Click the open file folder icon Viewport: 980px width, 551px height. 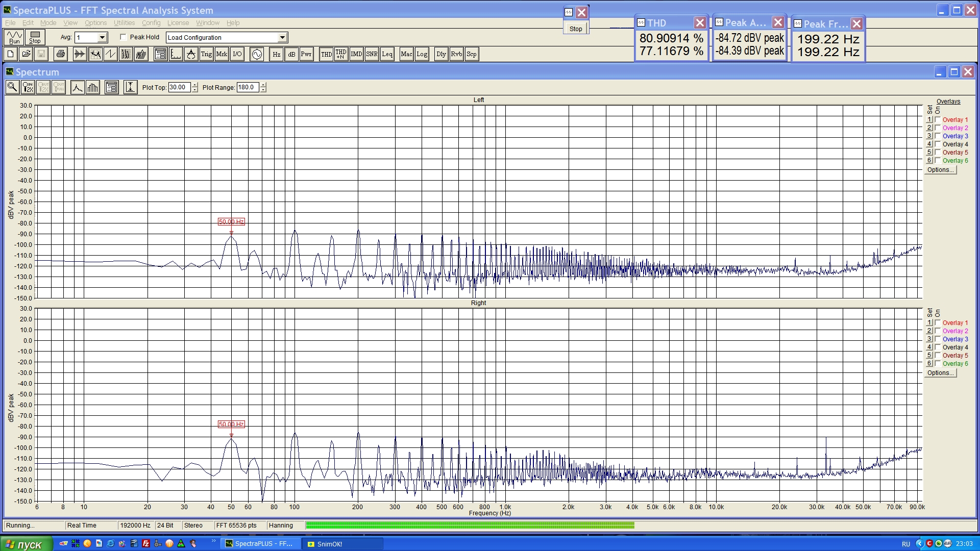click(26, 54)
